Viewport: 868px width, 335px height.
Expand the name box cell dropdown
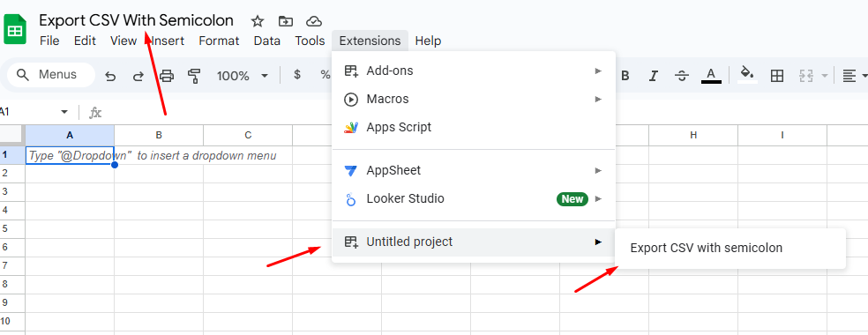(x=64, y=112)
